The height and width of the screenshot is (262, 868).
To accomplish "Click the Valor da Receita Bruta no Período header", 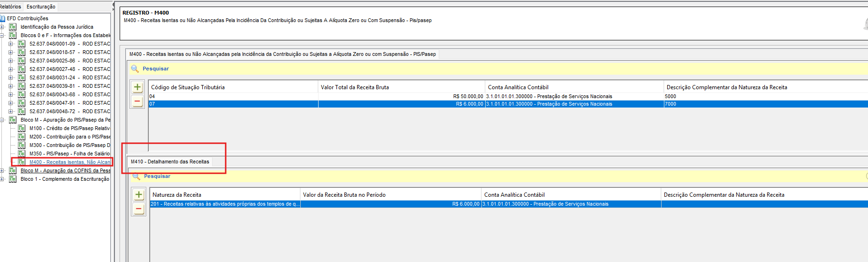I will coord(391,194).
